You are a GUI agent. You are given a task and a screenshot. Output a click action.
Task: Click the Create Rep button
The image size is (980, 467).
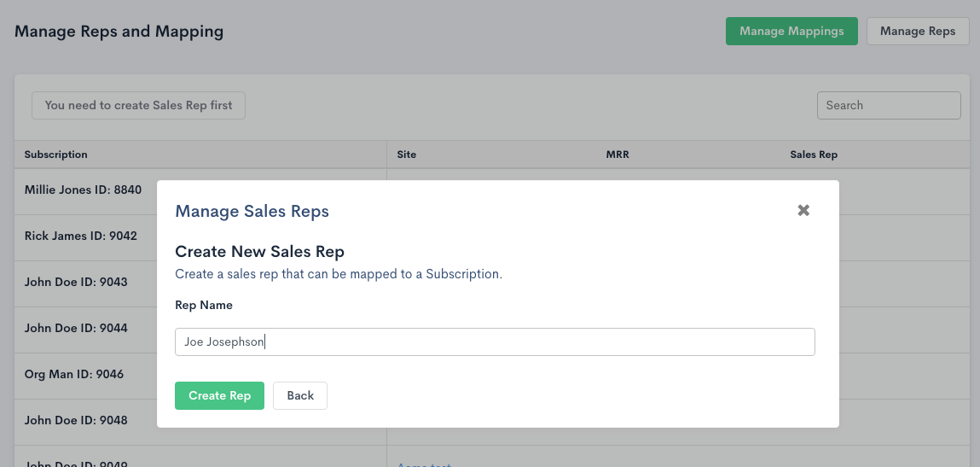click(219, 395)
